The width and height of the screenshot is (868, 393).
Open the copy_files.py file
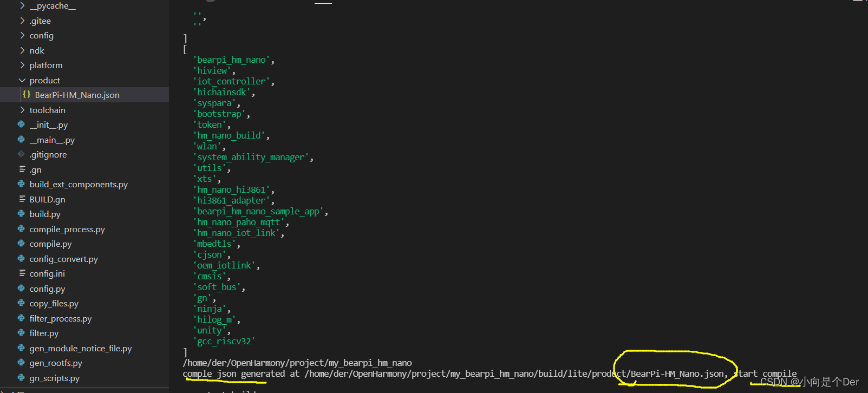pos(54,304)
